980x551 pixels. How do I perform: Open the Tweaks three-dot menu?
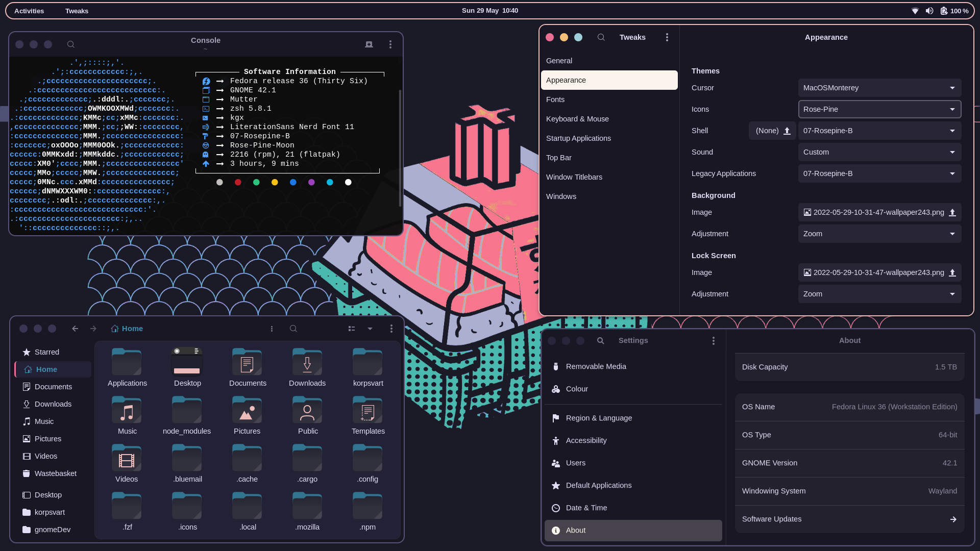(667, 37)
